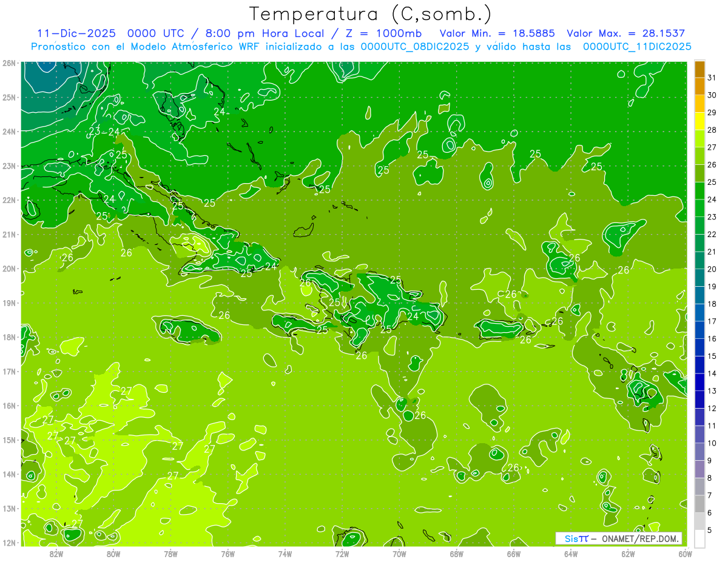This screenshot has width=728, height=562.
Task: Click the "64W" longitude axis label
Action: pos(571,554)
